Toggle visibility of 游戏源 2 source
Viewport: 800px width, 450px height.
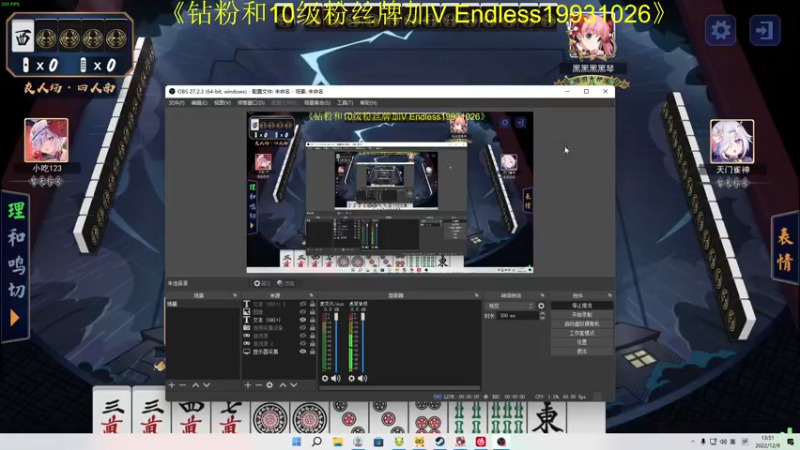click(x=303, y=343)
